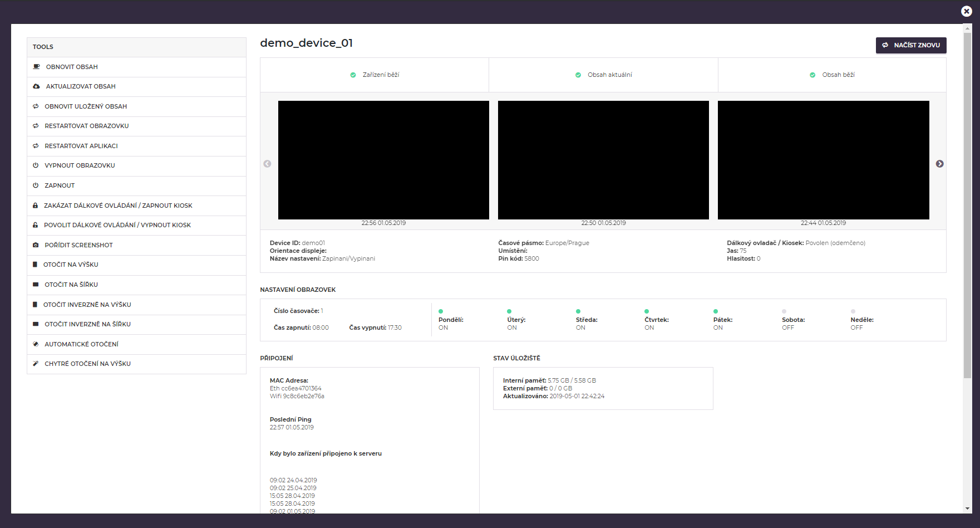
Task: Click the Čas zapnutí 08:00 value
Action: [321, 327]
